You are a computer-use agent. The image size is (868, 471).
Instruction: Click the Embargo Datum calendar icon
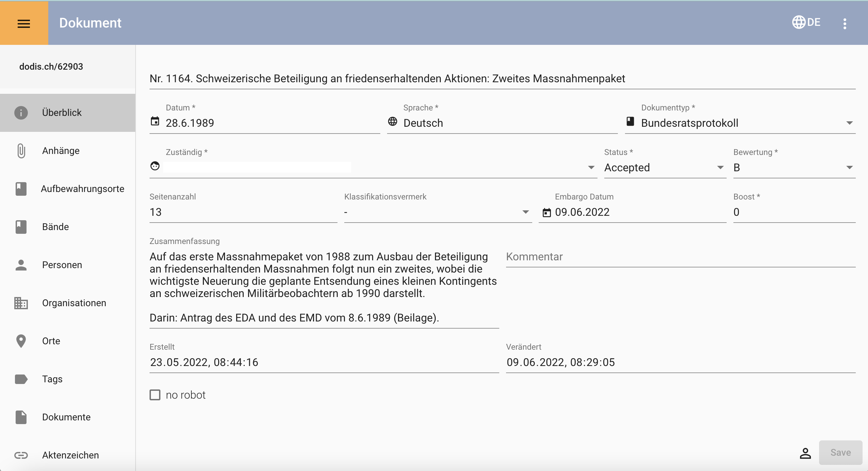pos(546,213)
